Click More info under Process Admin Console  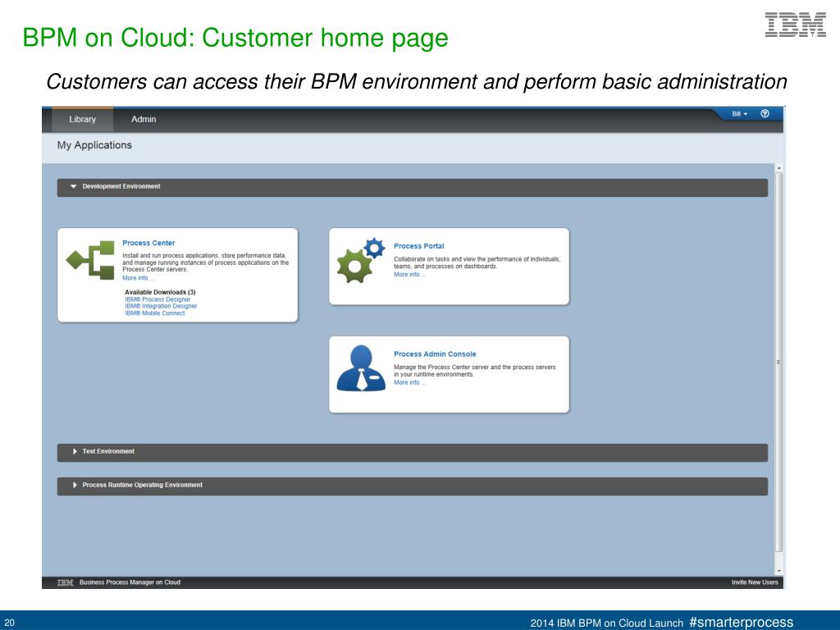409,382
